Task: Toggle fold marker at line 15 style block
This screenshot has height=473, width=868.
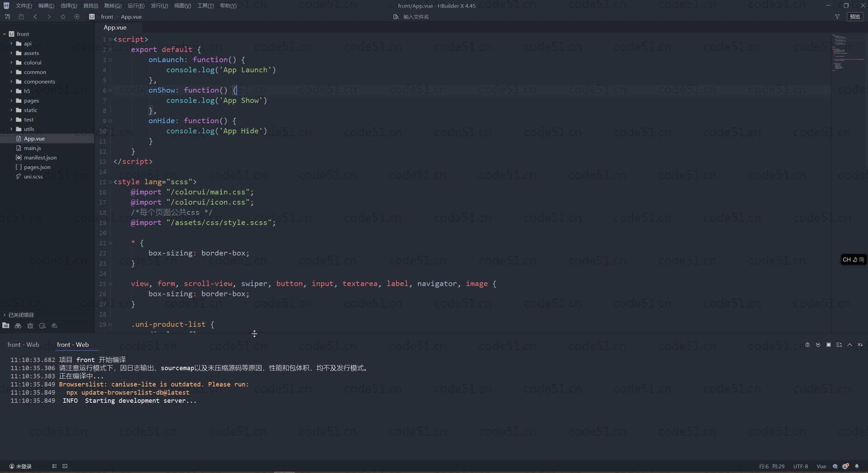Action: (x=110, y=182)
